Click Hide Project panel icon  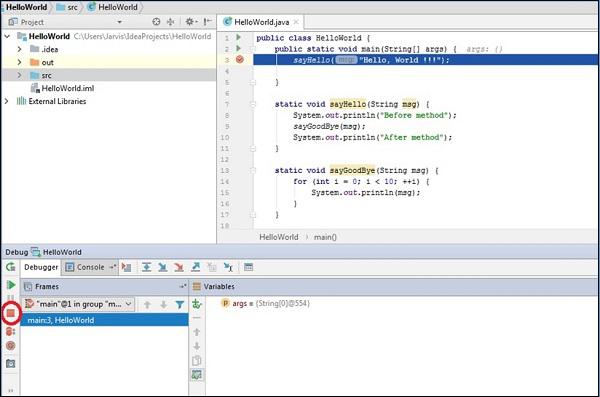tap(207, 22)
